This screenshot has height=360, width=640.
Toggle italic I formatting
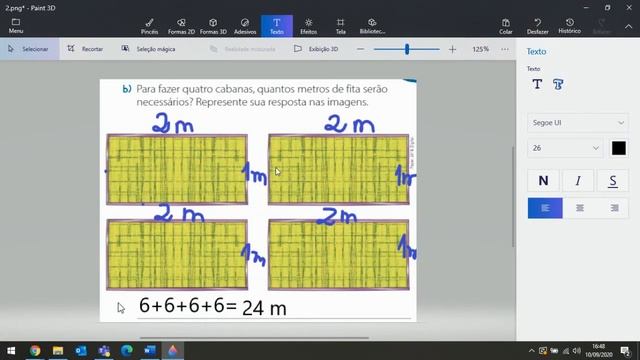click(x=578, y=181)
